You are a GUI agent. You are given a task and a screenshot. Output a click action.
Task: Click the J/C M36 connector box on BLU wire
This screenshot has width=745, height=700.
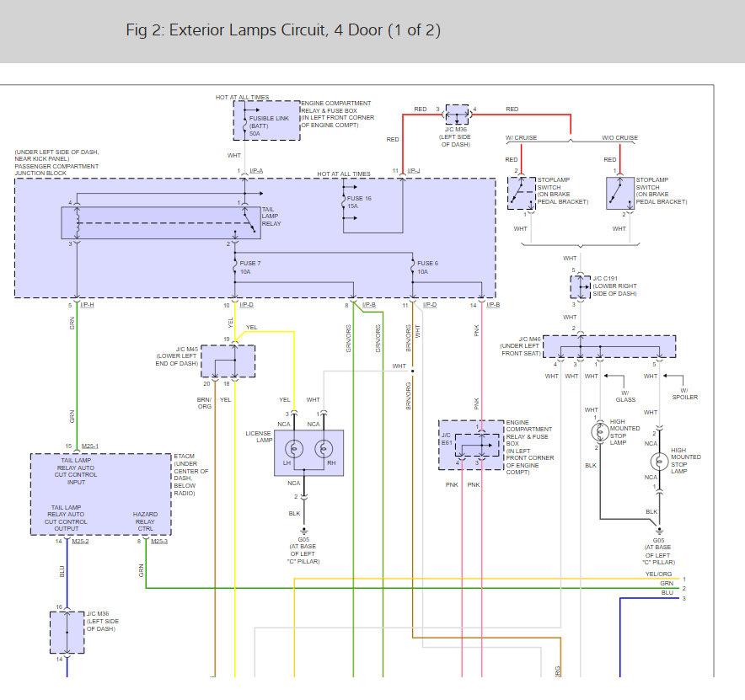[67, 633]
